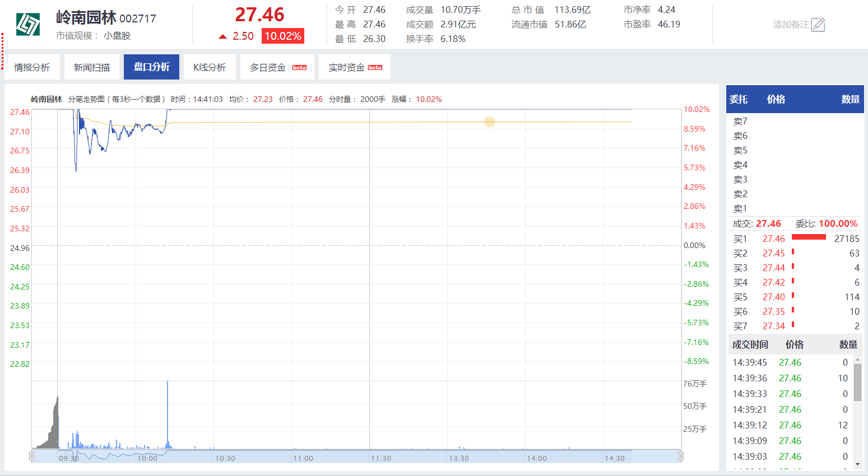Select the 盘口分析 tab
This screenshot has height=476, width=868.
coord(151,67)
